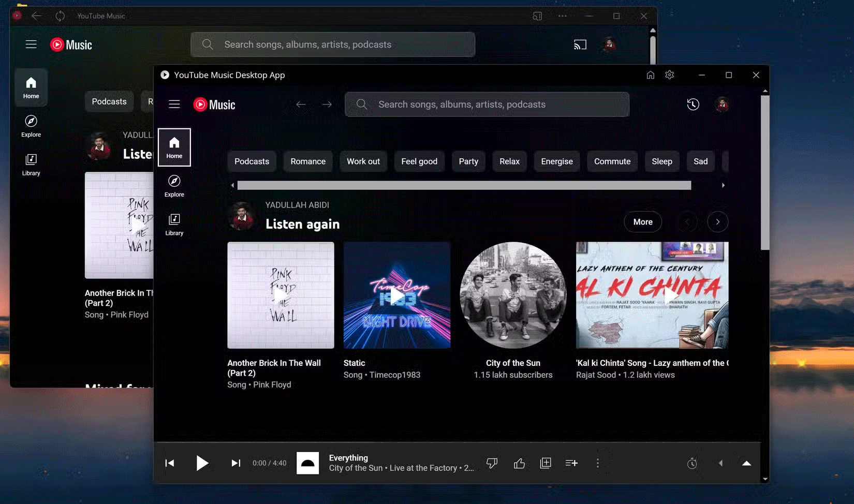
Task: Open the Cast icon in the background window
Action: click(x=580, y=45)
